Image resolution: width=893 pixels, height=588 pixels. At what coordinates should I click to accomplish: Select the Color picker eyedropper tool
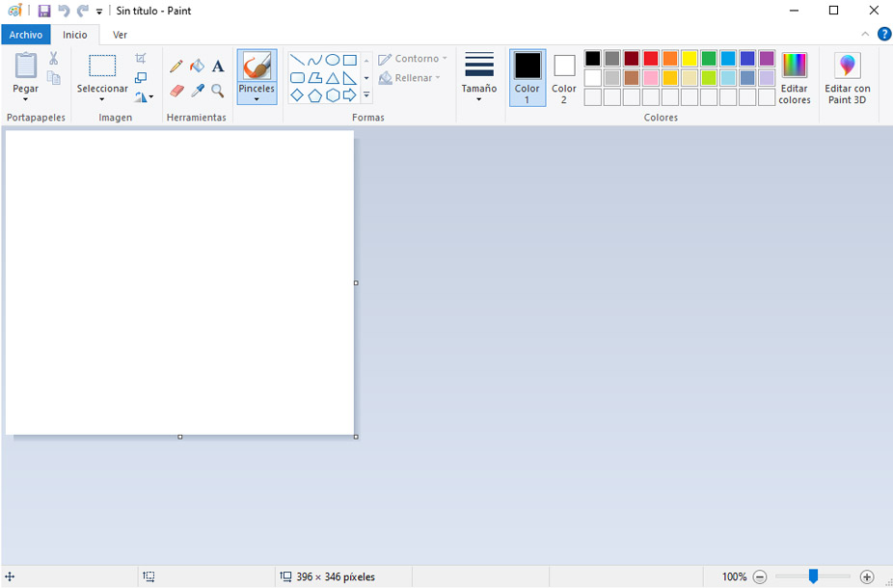197,91
